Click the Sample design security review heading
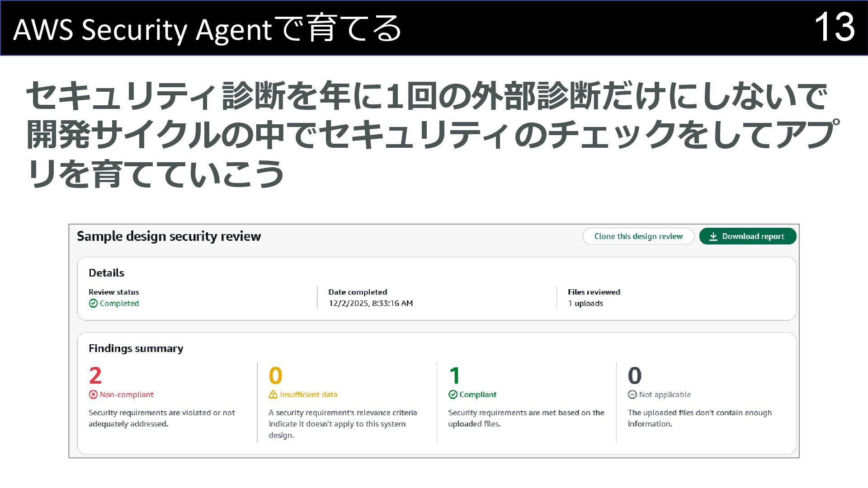The image size is (868, 488). coord(169,236)
